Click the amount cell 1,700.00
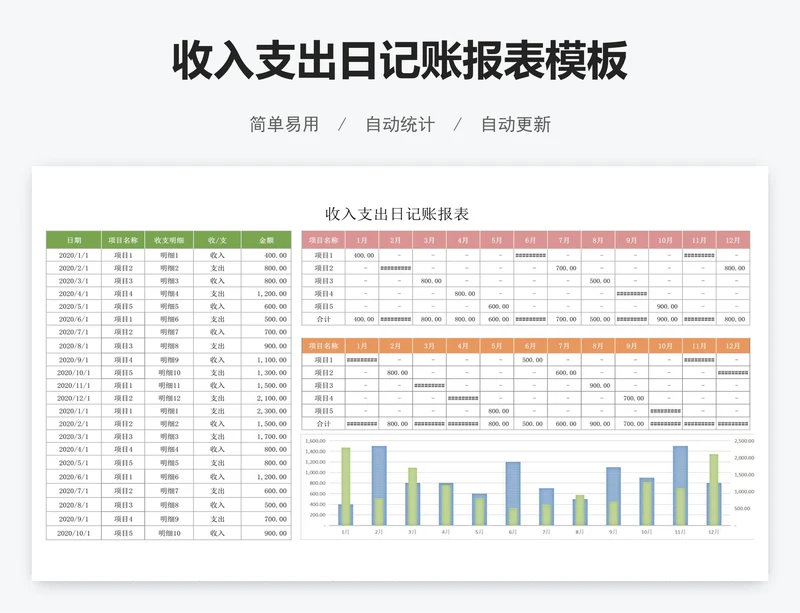The height and width of the screenshot is (613, 800). pos(266,436)
